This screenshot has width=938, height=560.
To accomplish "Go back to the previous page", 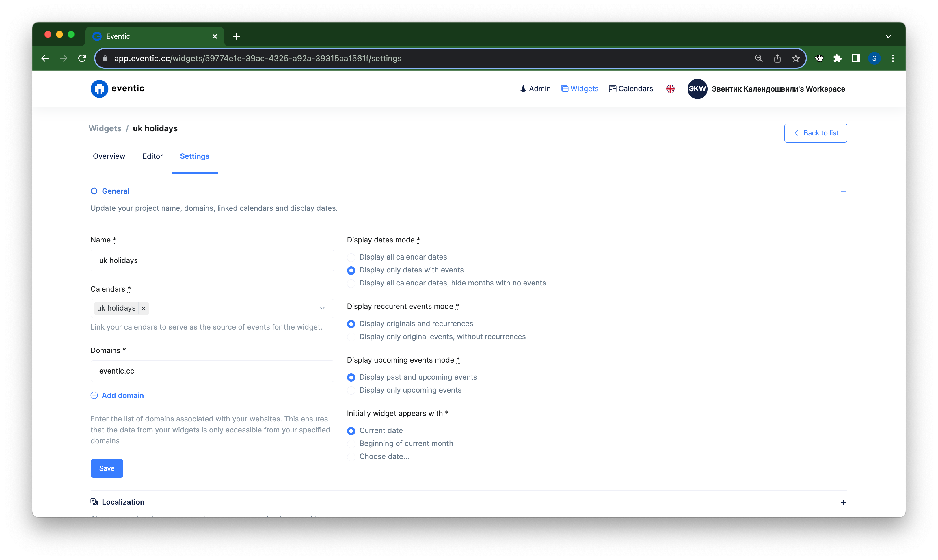I will [45, 59].
